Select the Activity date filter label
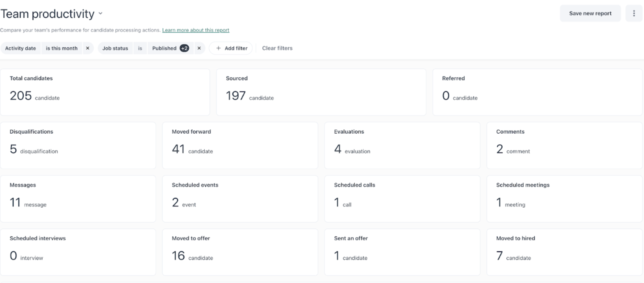Viewport: 644px width, 283px height. click(20, 48)
